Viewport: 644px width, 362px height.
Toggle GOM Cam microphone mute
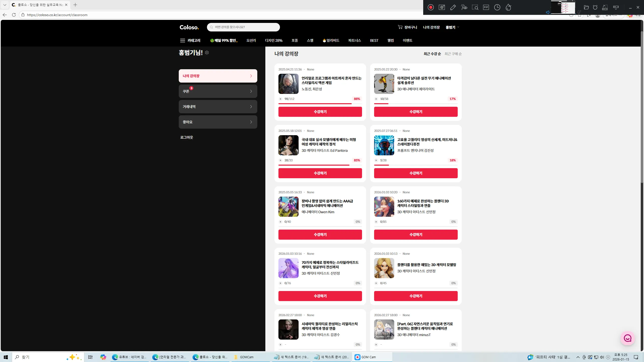pos(579,12)
